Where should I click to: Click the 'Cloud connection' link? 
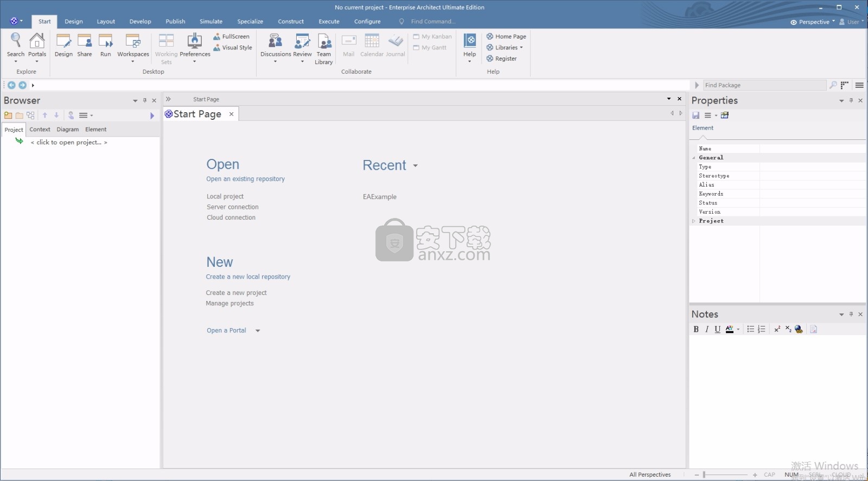231,217
